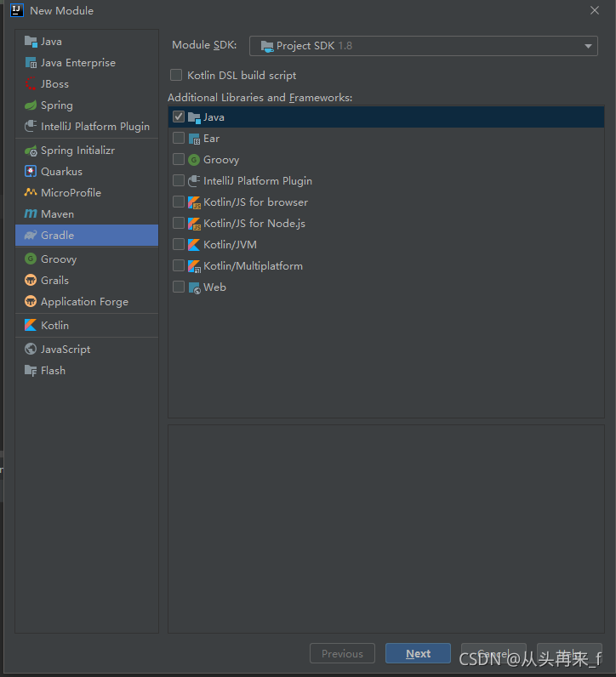The image size is (616, 677).
Task: Click the Groovy framework icon in list
Action: pos(194,160)
